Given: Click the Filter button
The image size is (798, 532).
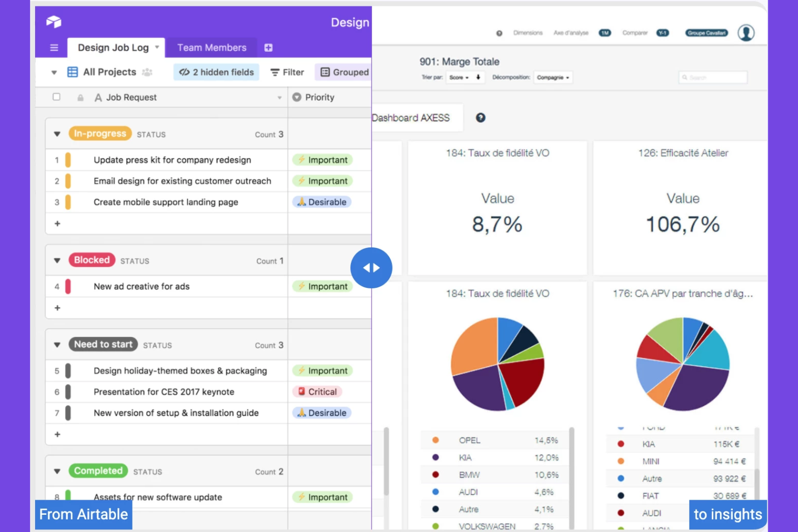Looking at the screenshot, I should [287, 72].
